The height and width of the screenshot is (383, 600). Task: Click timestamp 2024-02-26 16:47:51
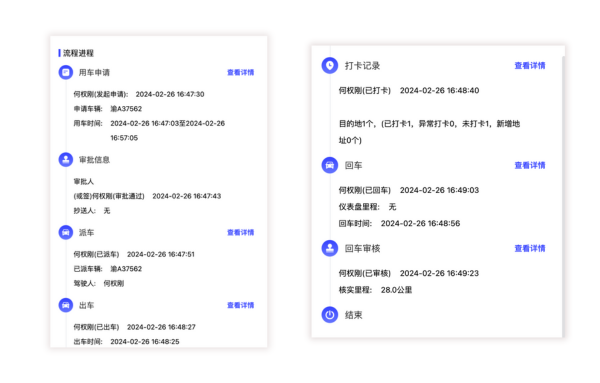161,254
